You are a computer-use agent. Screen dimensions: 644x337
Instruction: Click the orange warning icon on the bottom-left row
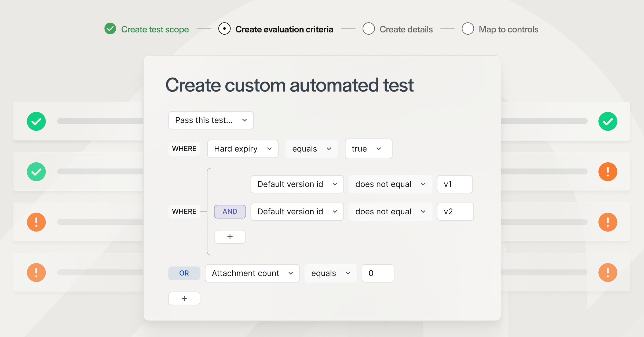pyautogui.click(x=36, y=272)
